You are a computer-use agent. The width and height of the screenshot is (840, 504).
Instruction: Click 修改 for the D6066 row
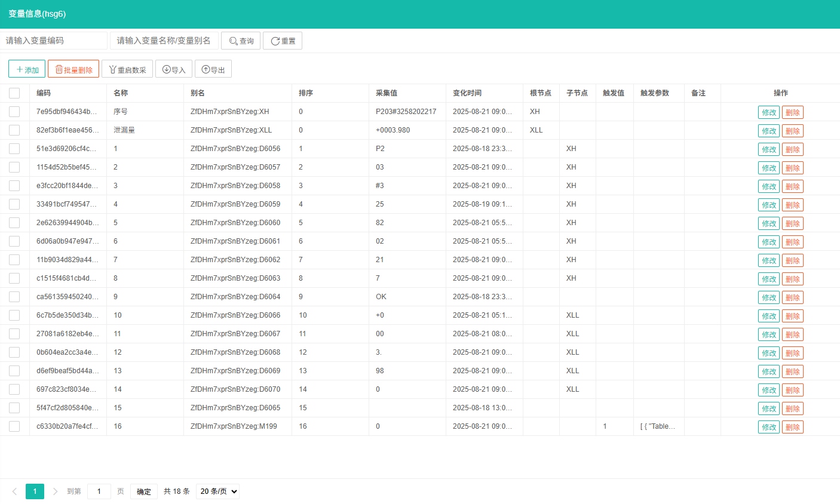(769, 316)
